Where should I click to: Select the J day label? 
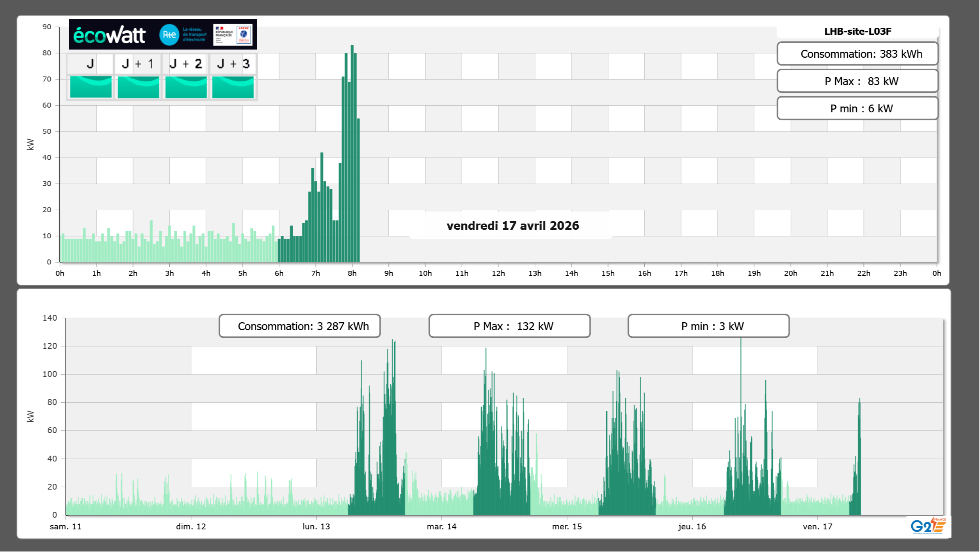(x=90, y=64)
